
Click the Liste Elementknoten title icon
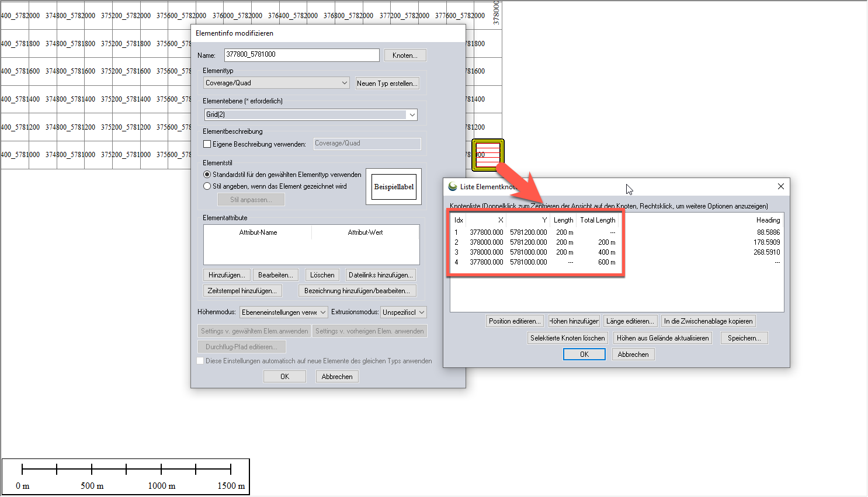453,186
